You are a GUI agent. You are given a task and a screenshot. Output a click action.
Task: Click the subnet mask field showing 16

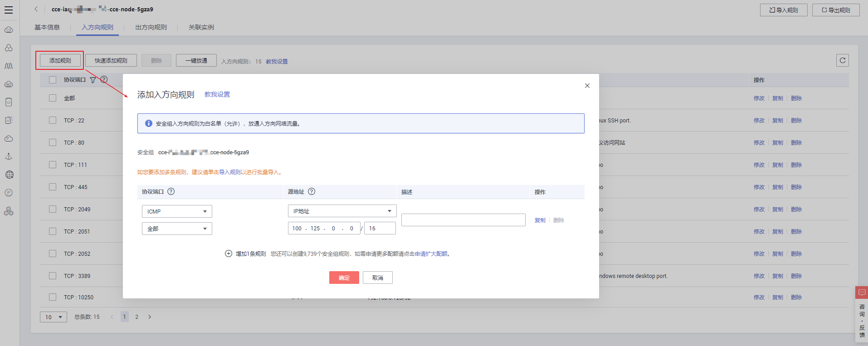380,228
